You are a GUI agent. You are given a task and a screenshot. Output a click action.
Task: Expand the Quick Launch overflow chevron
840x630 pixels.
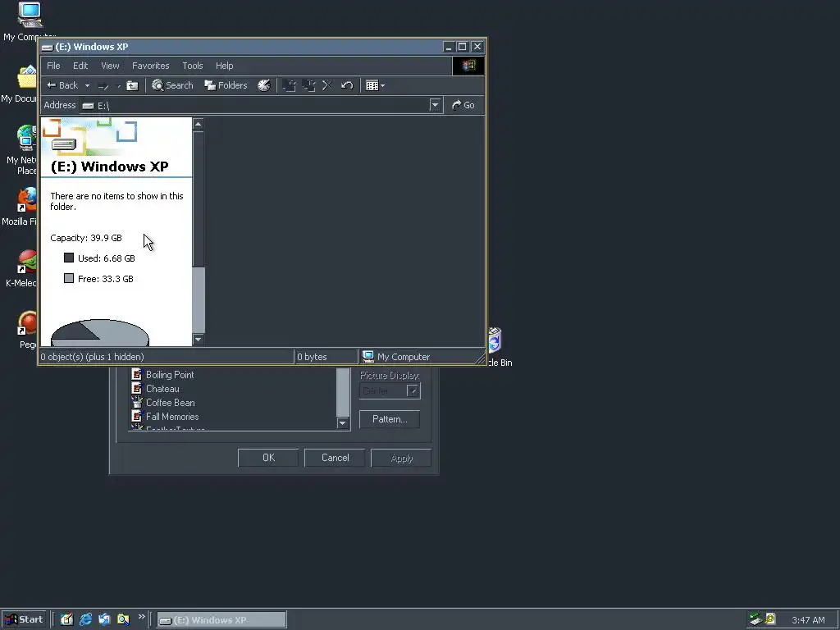click(x=141, y=617)
